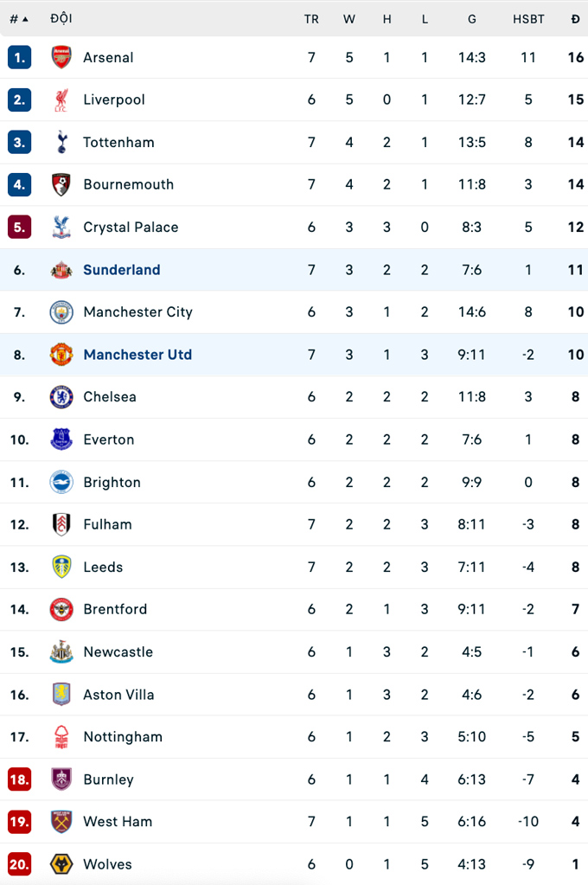Click the Newcastle club crest icon

61,652
